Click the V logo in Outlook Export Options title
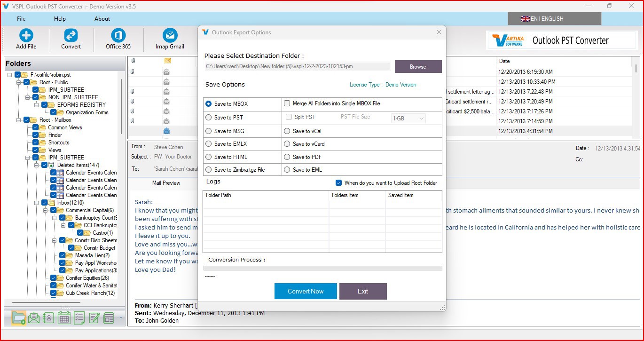This screenshot has width=644, height=341. pyautogui.click(x=205, y=32)
